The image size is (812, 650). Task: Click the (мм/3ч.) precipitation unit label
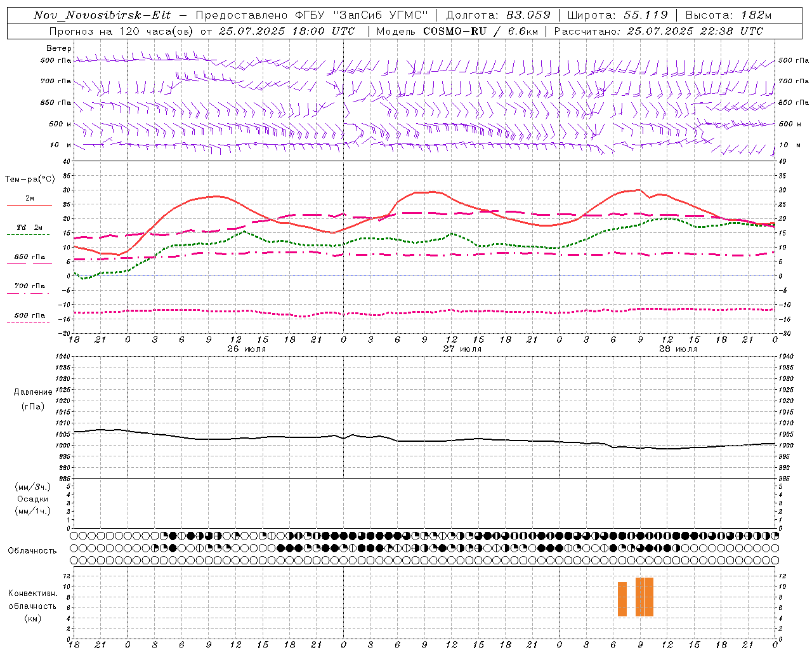pos(32,487)
